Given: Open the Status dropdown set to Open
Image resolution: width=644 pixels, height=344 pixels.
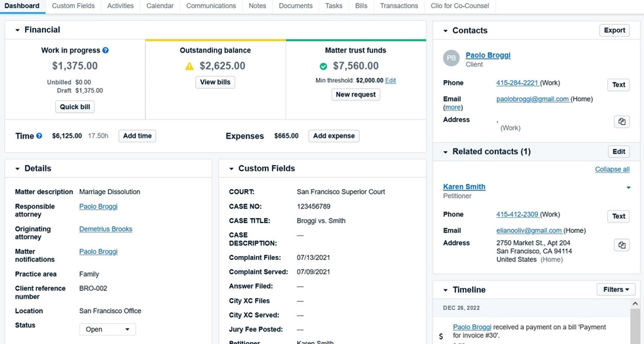Looking at the screenshot, I should pyautogui.click(x=107, y=329).
